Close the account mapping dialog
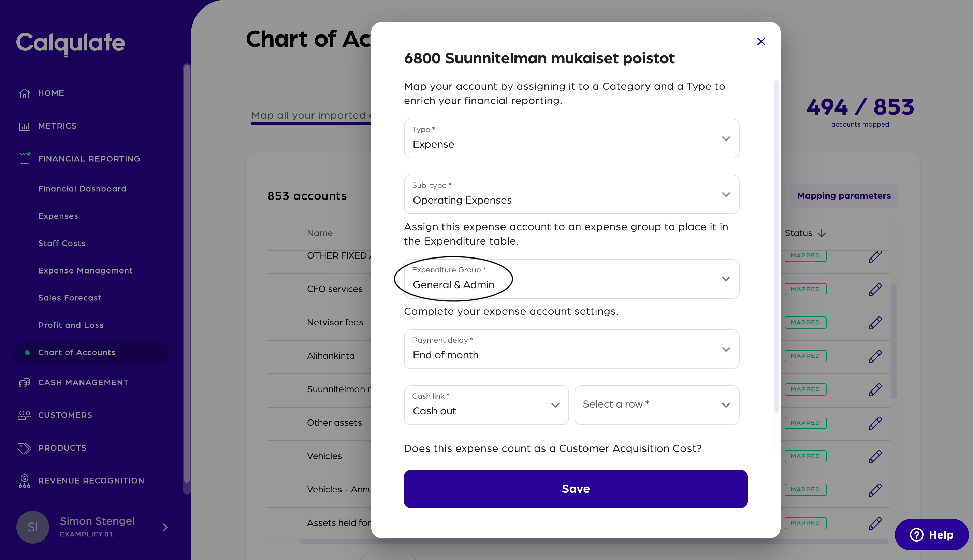This screenshot has height=560, width=973. coord(760,42)
